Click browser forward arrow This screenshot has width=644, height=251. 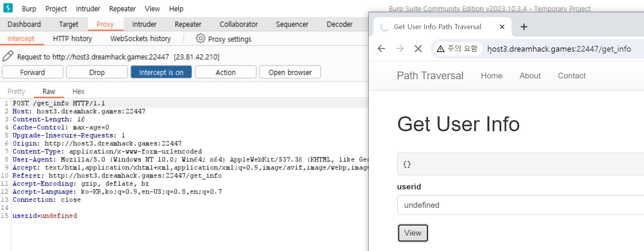pos(399,49)
